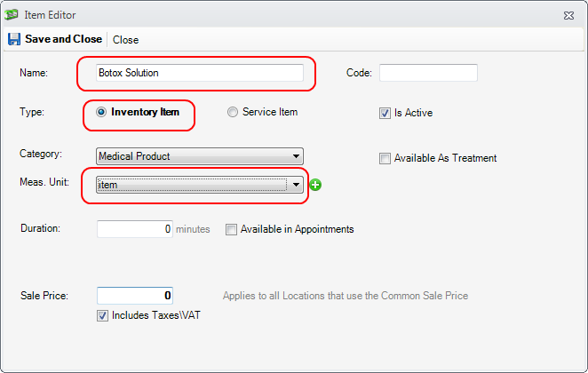This screenshot has width=588, height=373.
Task: Click the Duration minutes input field
Action: click(134, 229)
